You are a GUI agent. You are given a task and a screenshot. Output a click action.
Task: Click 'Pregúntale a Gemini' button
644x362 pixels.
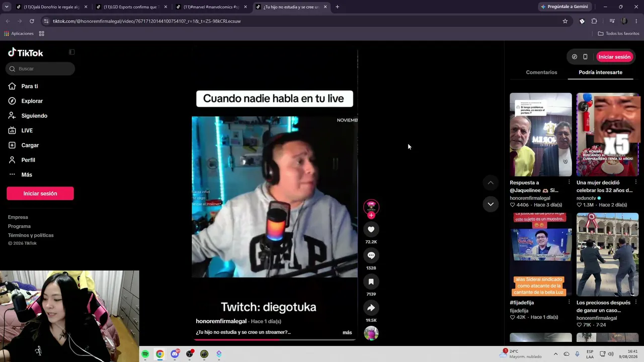(563, 7)
